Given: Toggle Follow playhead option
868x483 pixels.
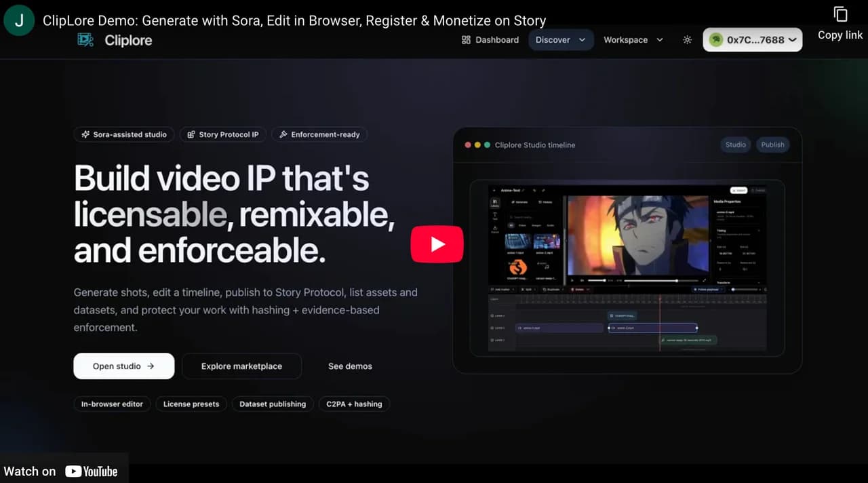Looking at the screenshot, I should 708,290.
